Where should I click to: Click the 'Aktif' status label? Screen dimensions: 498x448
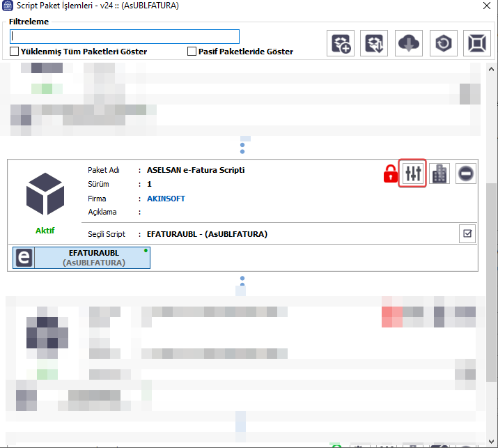[x=45, y=231]
